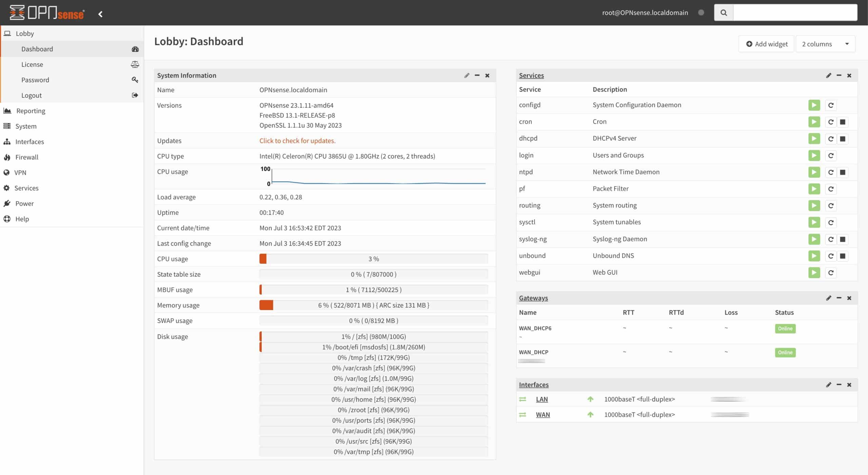Focus the top search input field

pyautogui.click(x=795, y=13)
